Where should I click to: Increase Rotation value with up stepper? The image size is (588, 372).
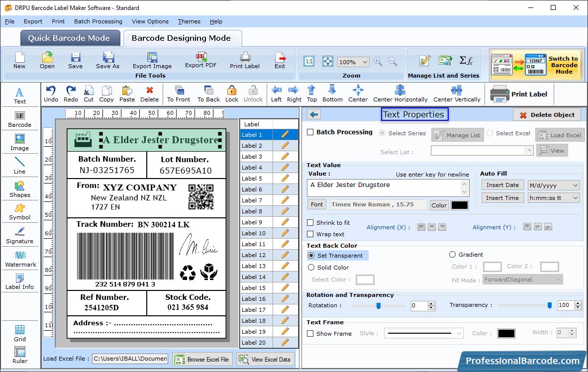point(431,303)
